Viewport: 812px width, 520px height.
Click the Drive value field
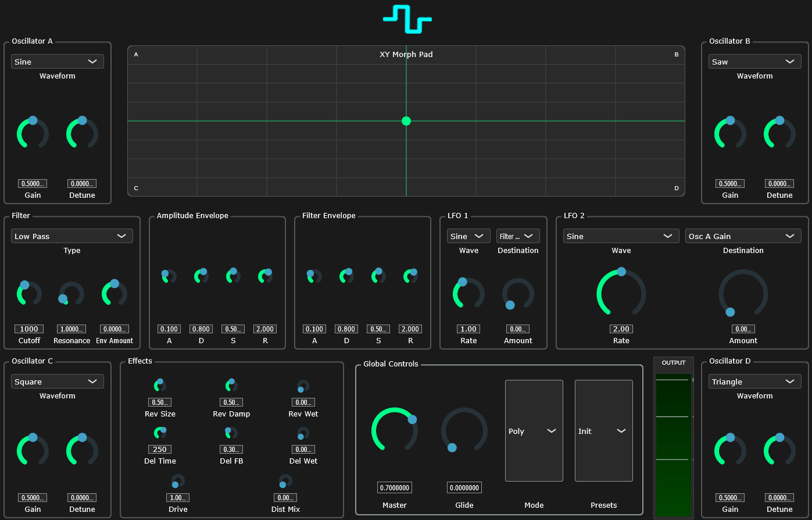(x=178, y=497)
